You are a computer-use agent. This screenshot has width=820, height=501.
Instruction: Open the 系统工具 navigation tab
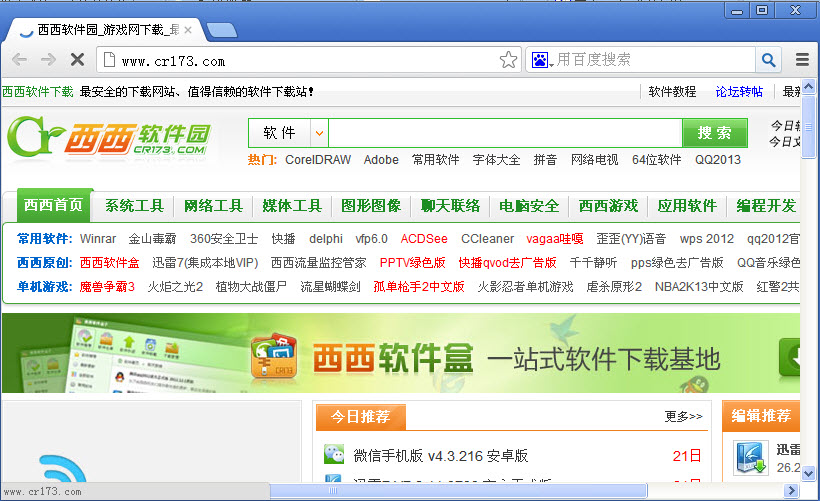tap(134, 206)
